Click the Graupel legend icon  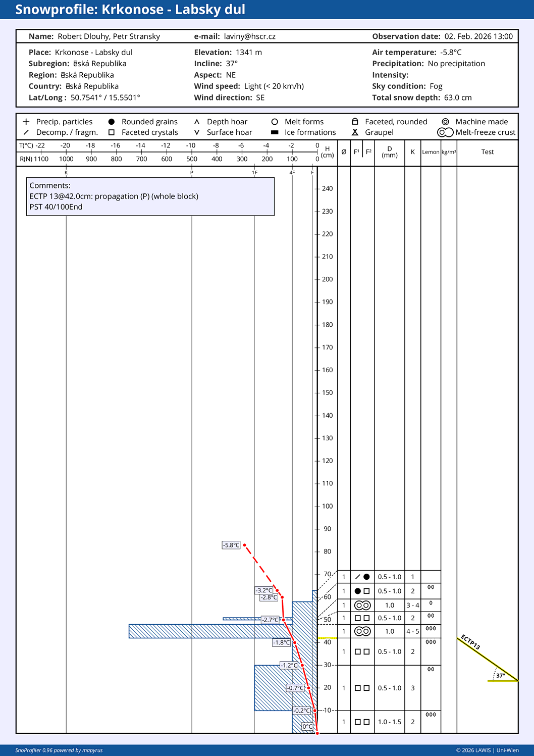[x=355, y=132]
